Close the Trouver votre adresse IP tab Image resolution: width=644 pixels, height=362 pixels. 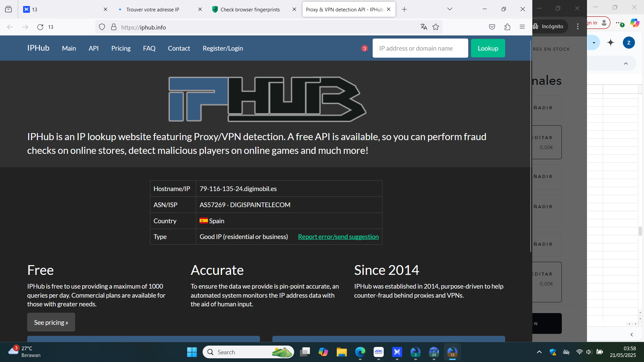pyautogui.click(x=200, y=9)
